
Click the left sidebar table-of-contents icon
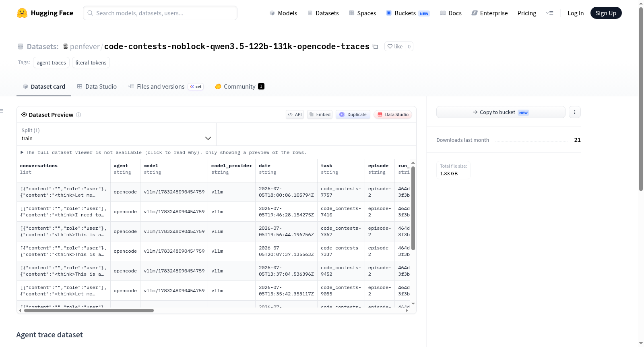tap(2, 110)
